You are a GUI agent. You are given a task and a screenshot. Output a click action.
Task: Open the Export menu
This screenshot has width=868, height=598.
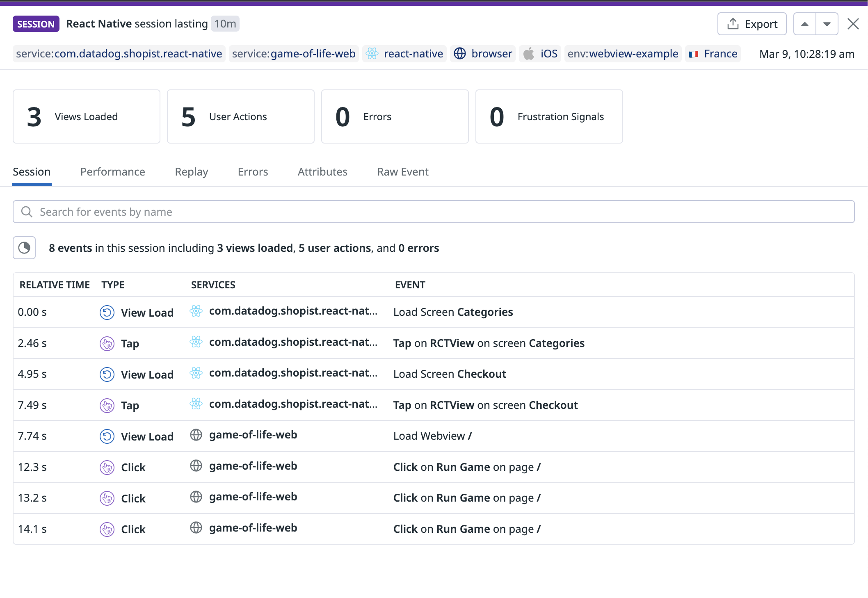[752, 24]
